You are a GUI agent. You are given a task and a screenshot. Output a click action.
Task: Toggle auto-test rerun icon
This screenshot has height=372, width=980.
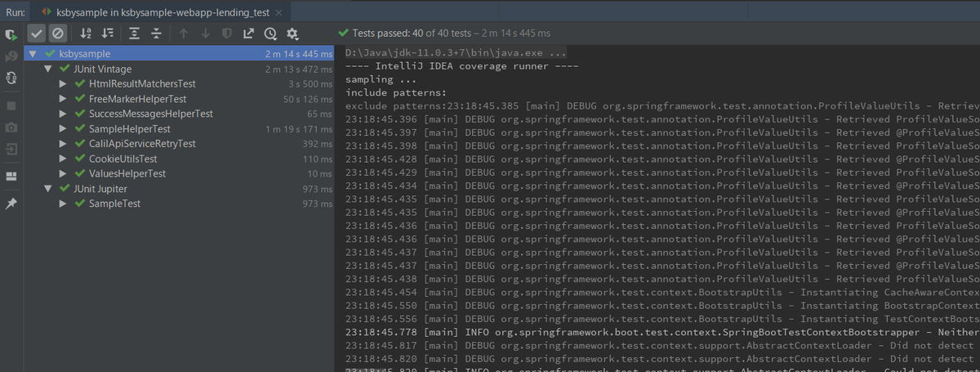click(x=11, y=78)
